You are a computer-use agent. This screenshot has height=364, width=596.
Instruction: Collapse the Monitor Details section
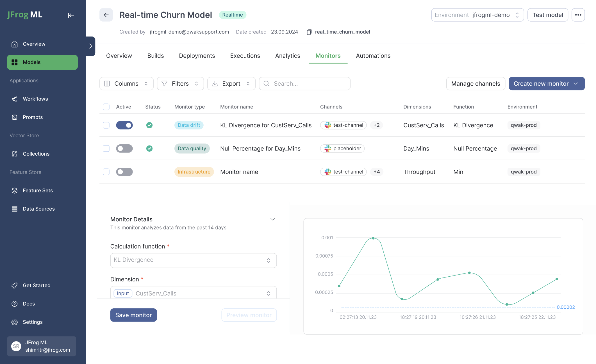[272, 219]
